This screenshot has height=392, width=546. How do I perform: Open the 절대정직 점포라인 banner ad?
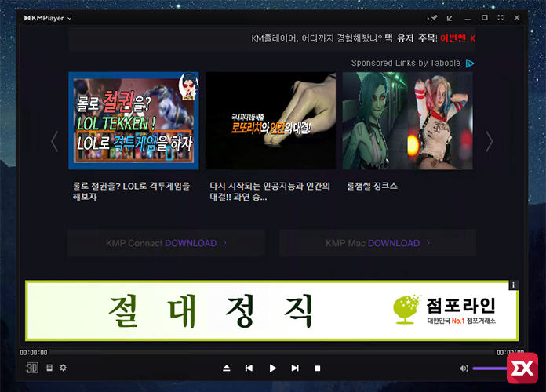pyautogui.click(x=272, y=310)
